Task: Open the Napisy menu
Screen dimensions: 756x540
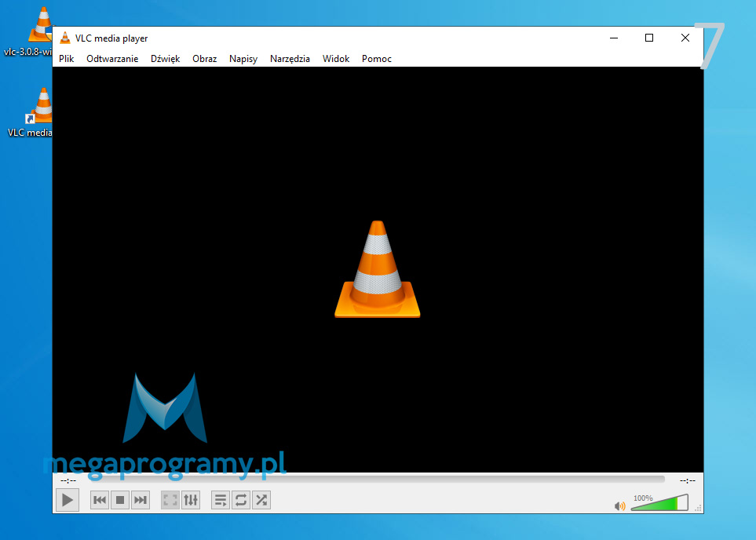Action: pos(243,59)
